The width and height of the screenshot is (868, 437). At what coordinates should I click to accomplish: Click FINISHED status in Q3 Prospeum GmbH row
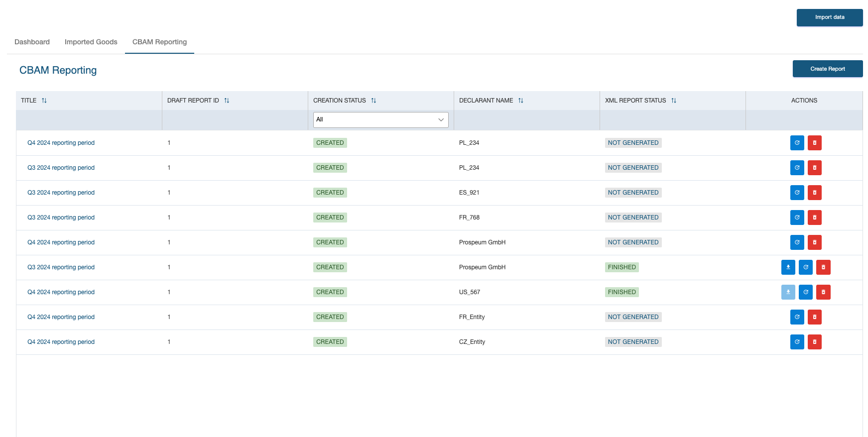click(x=621, y=267)
